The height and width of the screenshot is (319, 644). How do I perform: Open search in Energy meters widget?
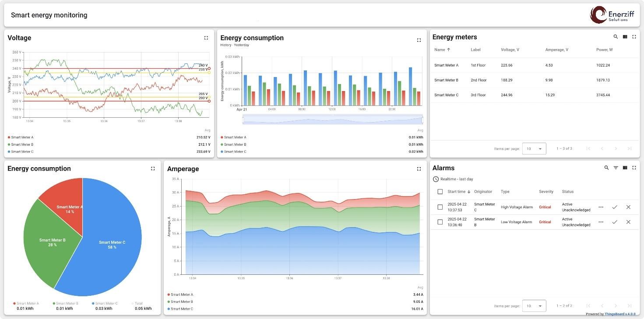point(616,37)
